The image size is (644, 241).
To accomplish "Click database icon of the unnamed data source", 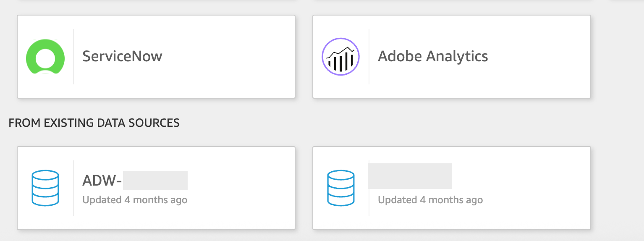I will point(341,188).
